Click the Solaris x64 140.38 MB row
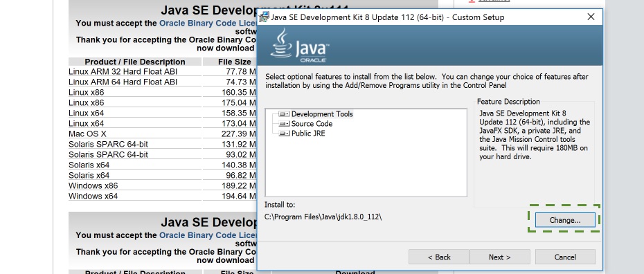 [163, 165]
